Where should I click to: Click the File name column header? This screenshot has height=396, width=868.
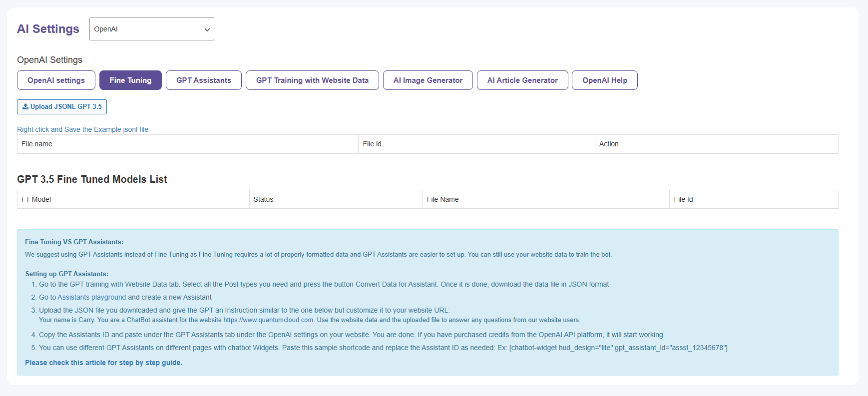click(187, 144)
